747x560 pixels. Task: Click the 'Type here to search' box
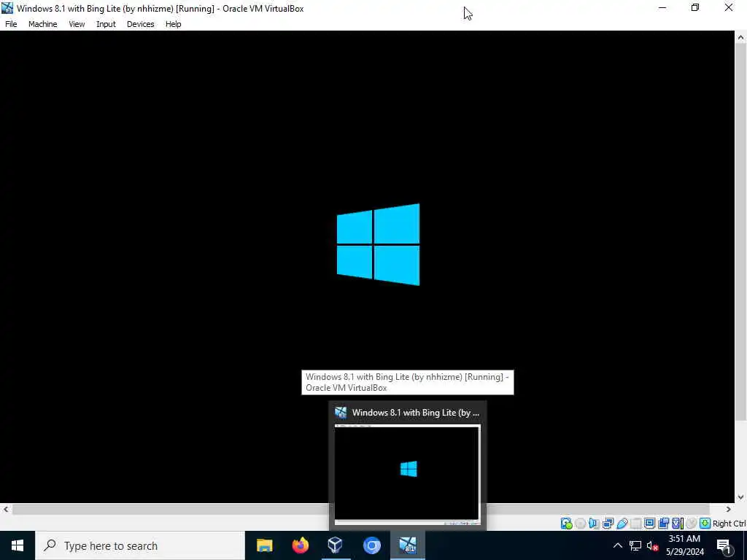139,545
